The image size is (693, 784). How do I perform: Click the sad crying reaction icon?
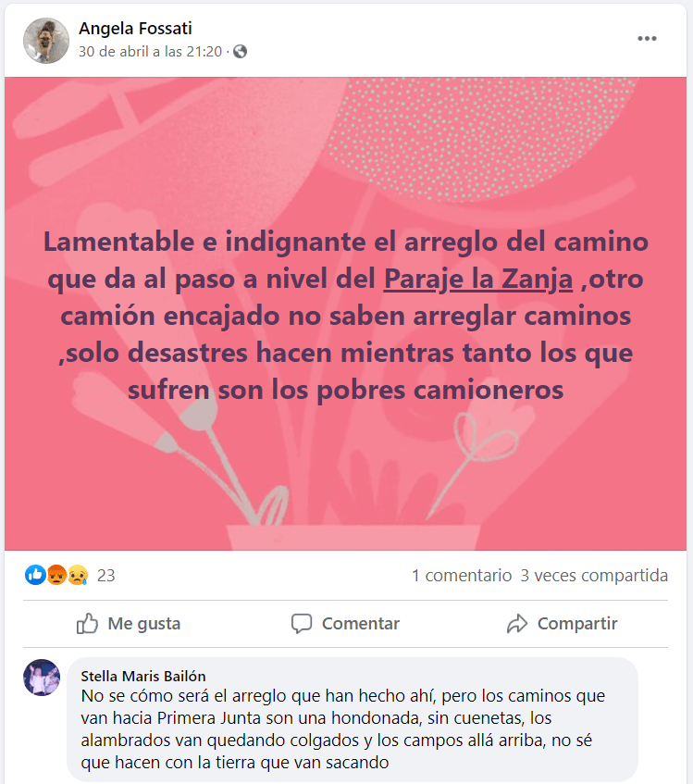[x=78, y=575]
